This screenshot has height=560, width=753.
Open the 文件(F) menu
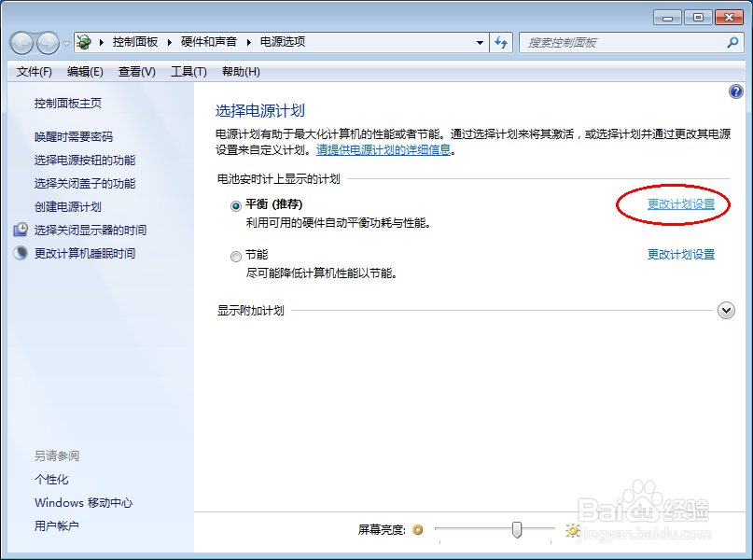pyautogui.click(x=35, y=72)
